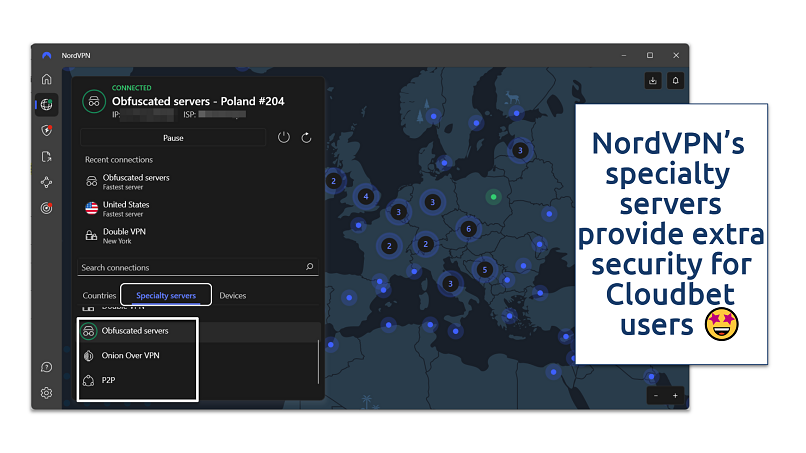Switch to the Devices tab
The height and width of the screenshot is (453, 806).
click(x=232, y=295)
